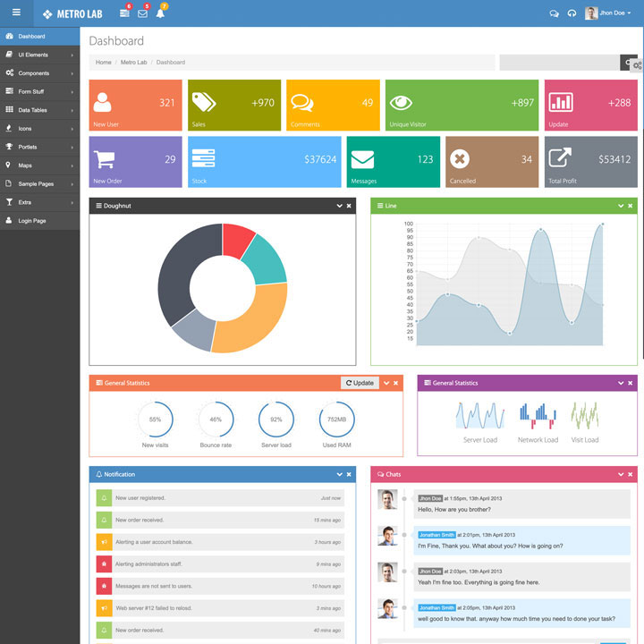Click the red doughnut chart segment
644x644 pixels.
click(x=237, y=240)
